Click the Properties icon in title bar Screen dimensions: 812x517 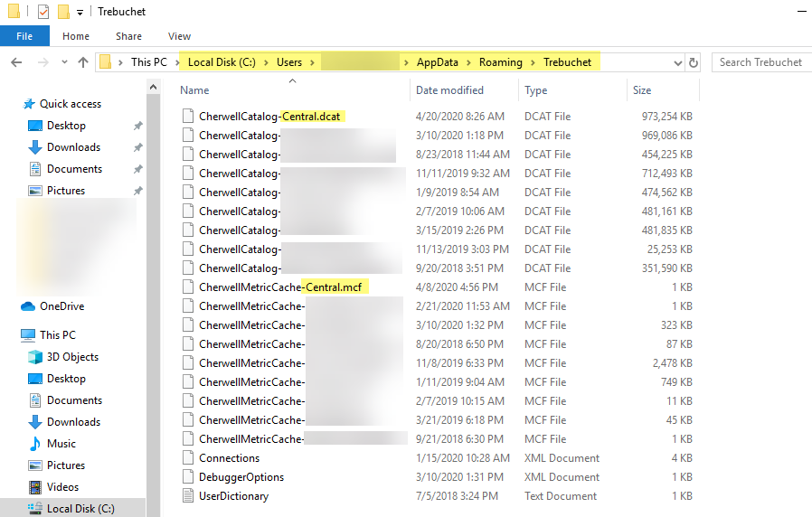[43, 12]
